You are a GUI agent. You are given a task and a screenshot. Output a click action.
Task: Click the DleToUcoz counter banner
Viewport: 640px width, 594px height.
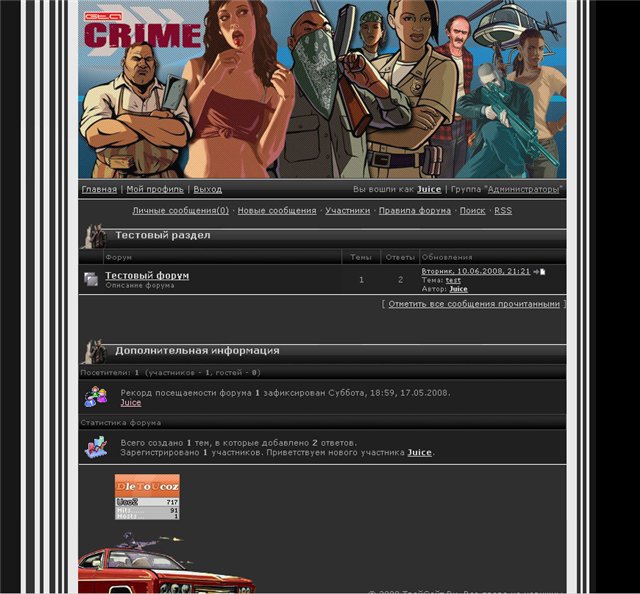click(x=147, y=497)
